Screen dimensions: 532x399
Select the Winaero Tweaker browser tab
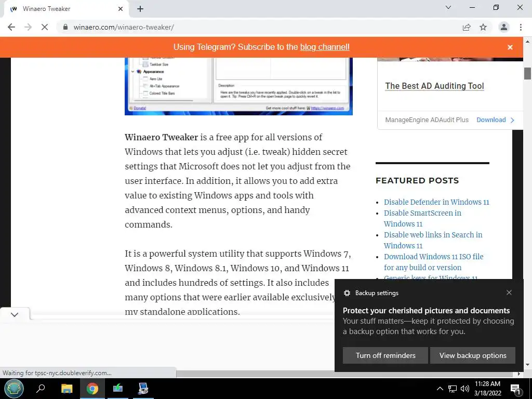pyautogui.click(x=67, y=9)
